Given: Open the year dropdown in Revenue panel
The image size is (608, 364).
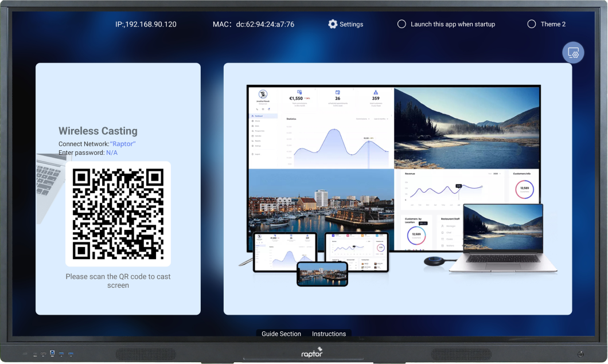Looking at the screenshot, I should click(496, 173).
